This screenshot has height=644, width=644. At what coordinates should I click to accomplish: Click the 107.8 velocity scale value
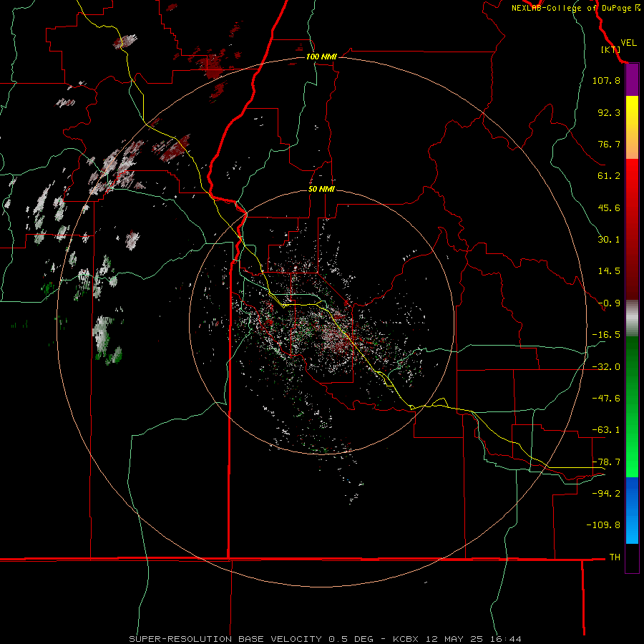point(606,80)
